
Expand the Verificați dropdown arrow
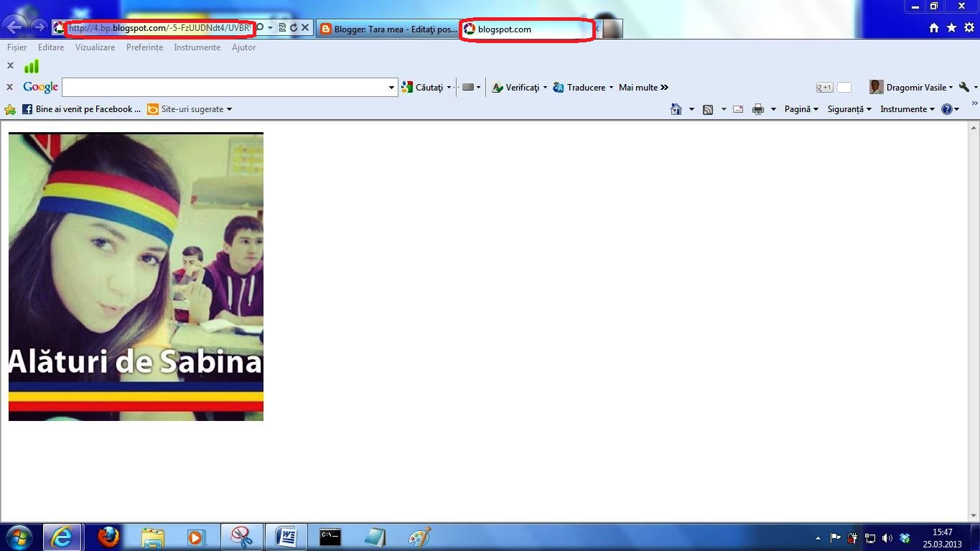point(545,88)
